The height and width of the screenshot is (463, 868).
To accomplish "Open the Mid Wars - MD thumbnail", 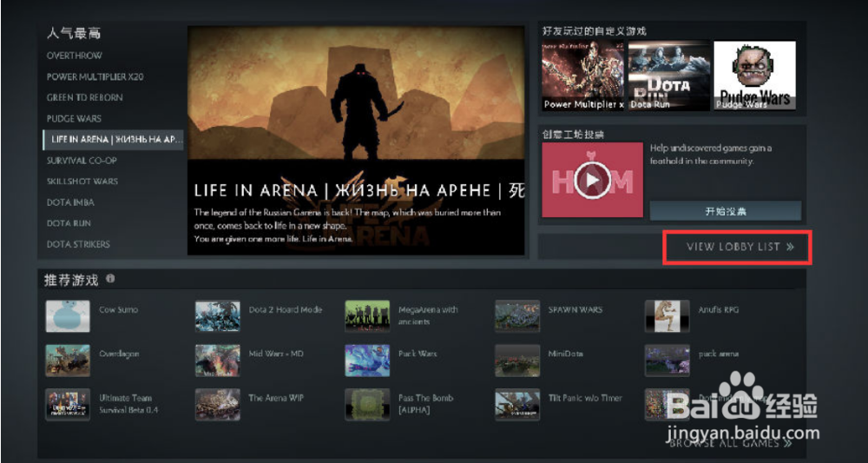I will point(218,360).
